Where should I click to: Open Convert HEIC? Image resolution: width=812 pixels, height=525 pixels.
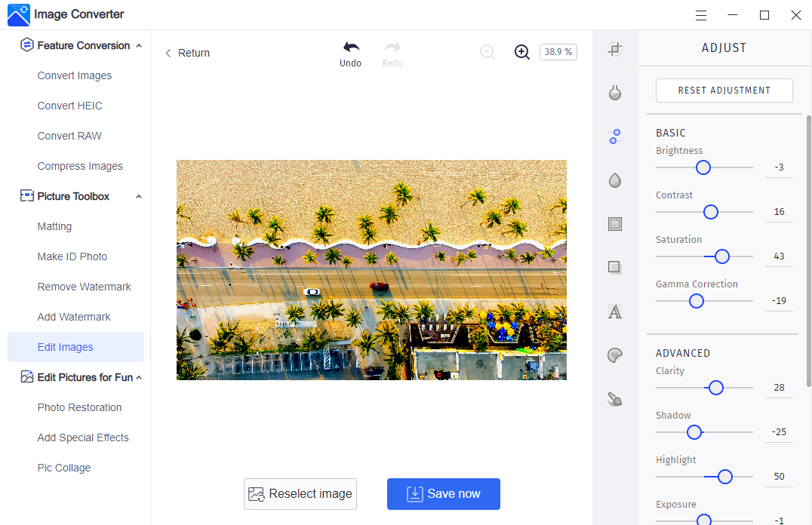click(x=70, y=106)
